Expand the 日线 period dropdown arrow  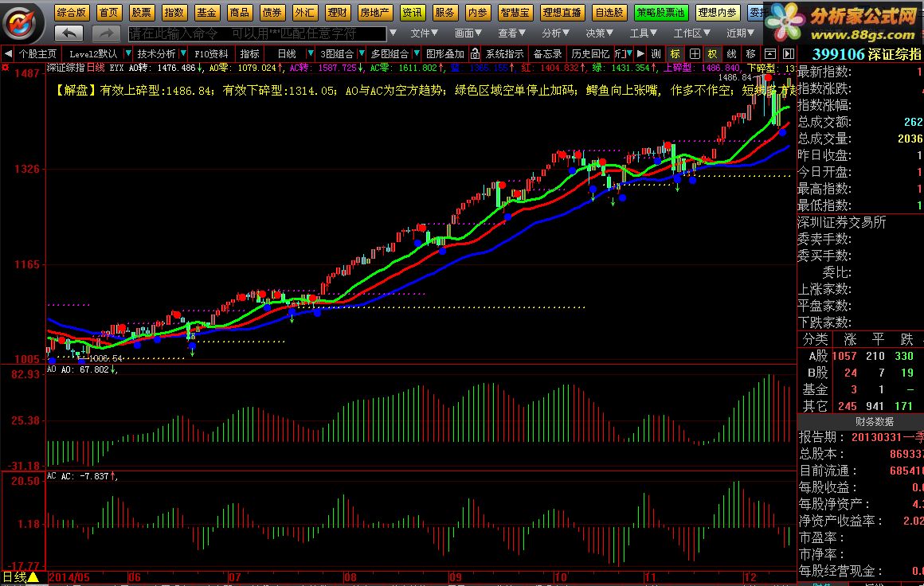point(311,53)
